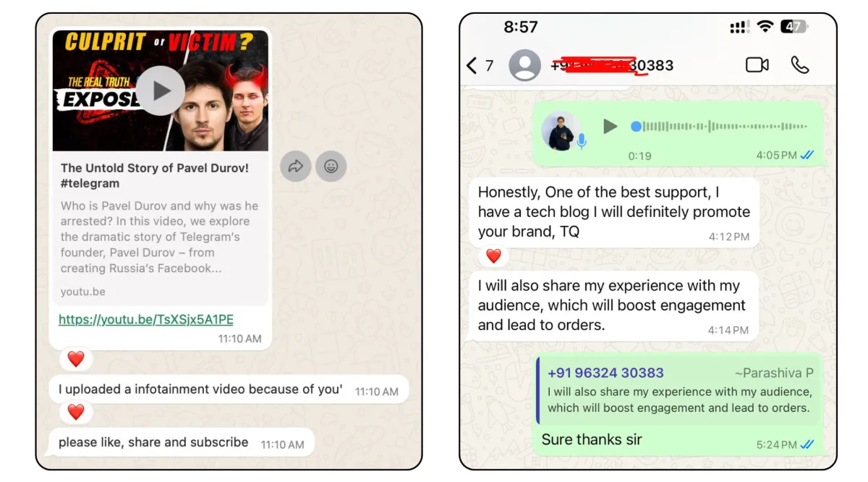Click the cellular signal icon in the status bar

739,28
